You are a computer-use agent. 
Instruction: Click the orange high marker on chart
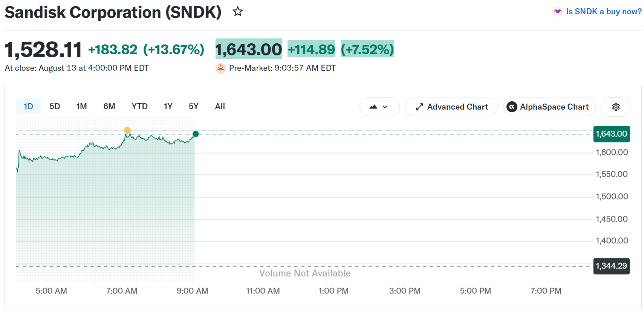click(127, 130)
